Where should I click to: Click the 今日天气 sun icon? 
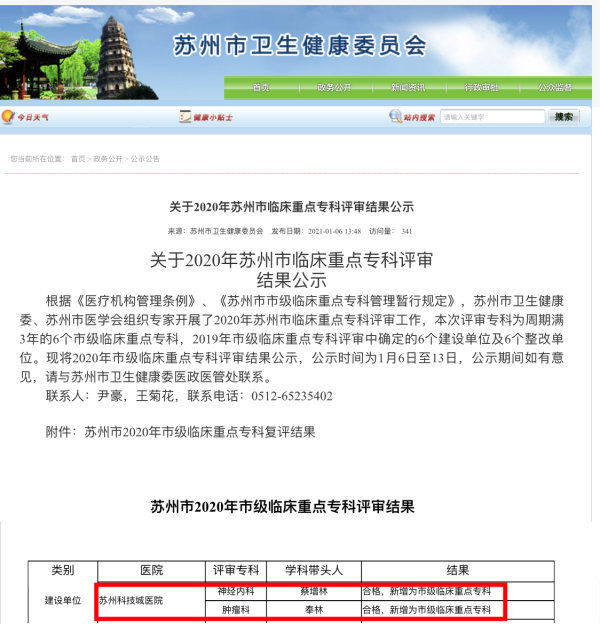point(8,117)
